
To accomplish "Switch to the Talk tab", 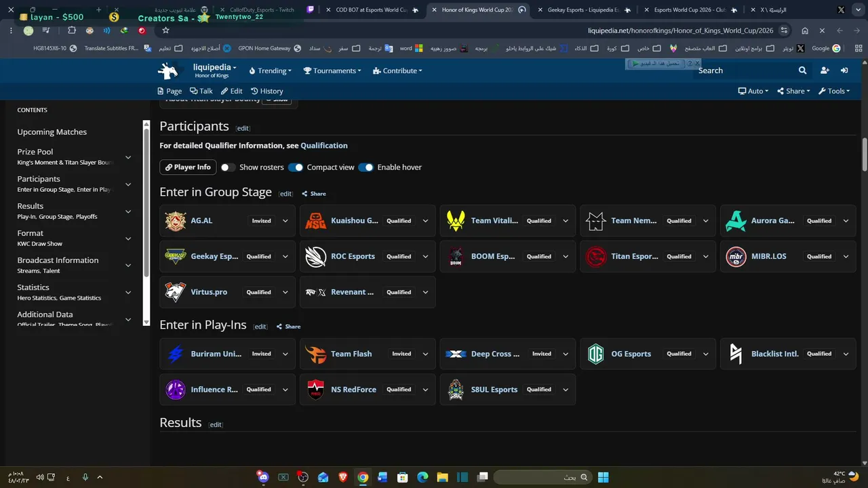I will click(x=201, y=91).
